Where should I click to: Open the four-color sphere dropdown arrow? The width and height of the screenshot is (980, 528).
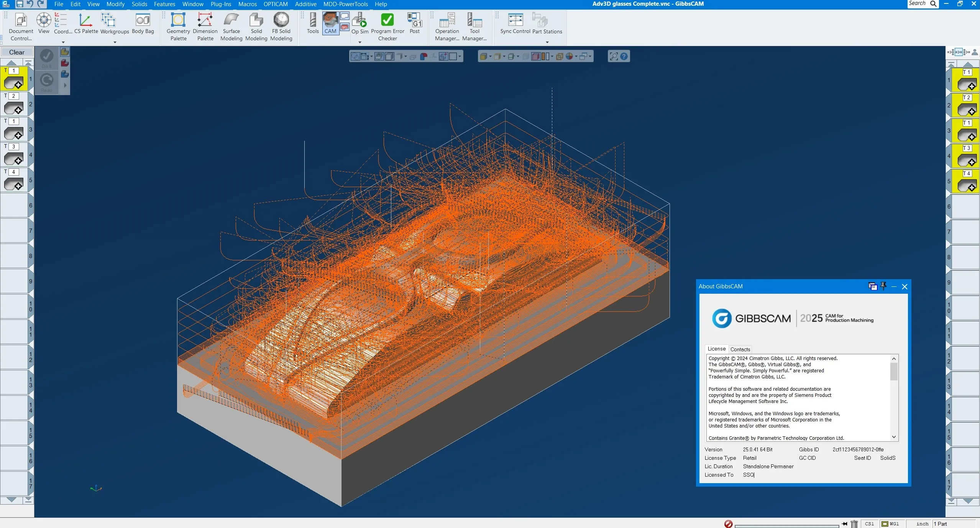[x=576, y=57]
